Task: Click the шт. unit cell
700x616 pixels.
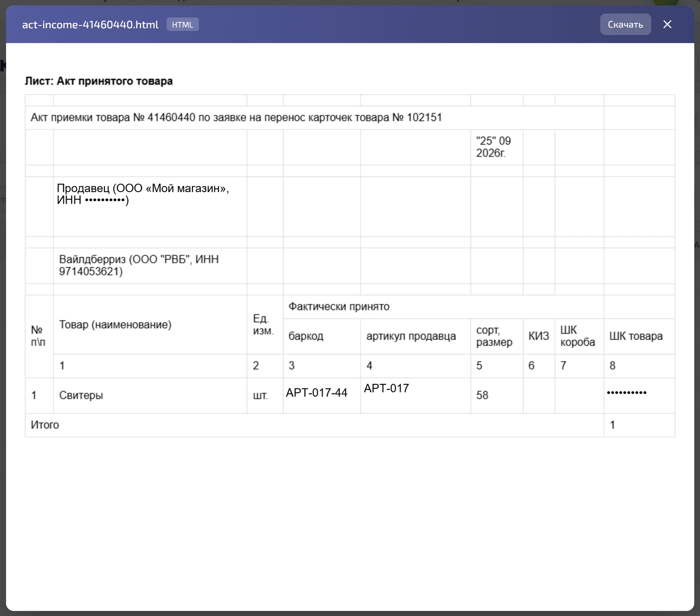Action: pyautogui.click(x=265, y=395)
